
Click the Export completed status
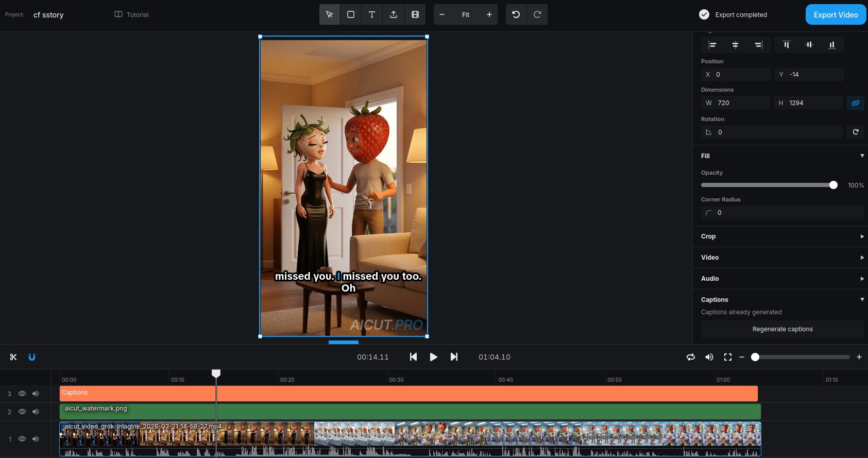[x=733, y=14]
